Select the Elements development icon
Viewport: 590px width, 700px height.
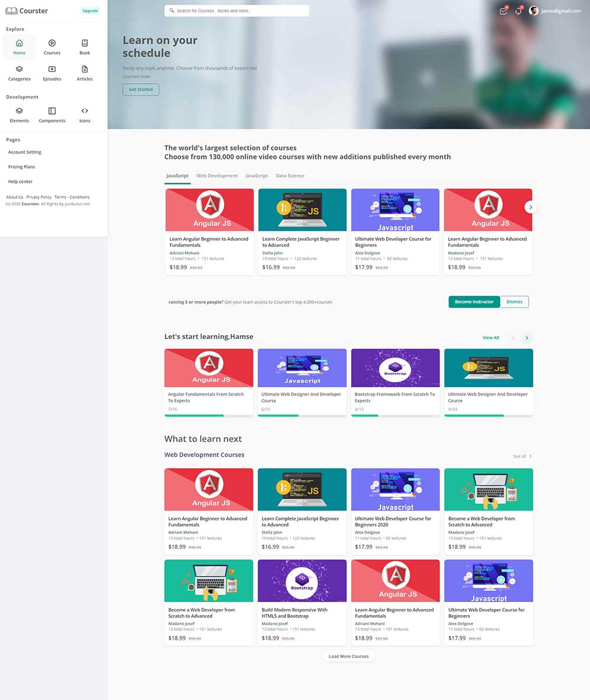coord(19,112)
